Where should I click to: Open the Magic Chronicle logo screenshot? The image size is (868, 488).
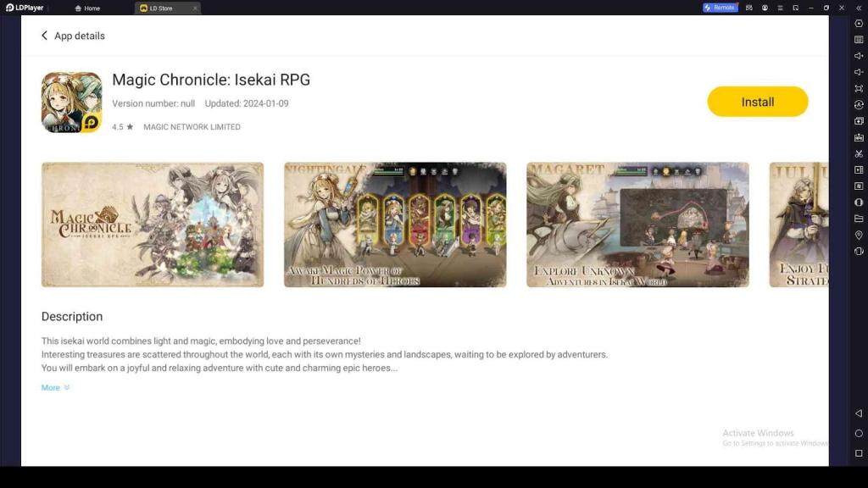click(153, 225)
